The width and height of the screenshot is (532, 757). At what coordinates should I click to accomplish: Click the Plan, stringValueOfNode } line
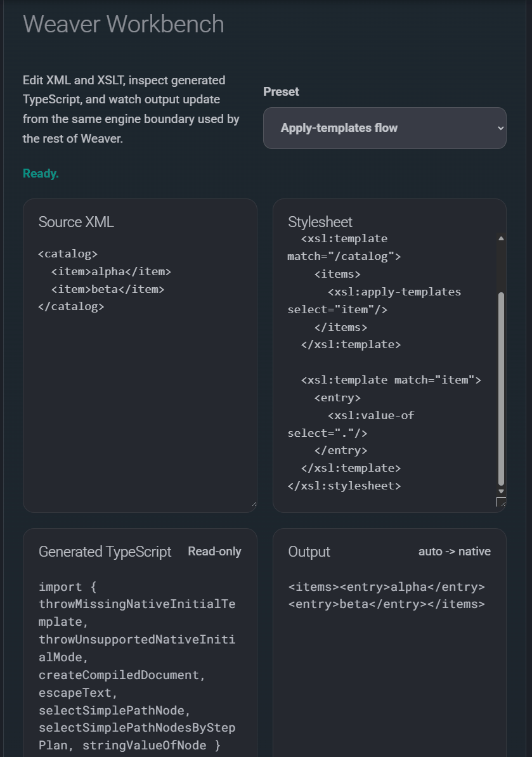tap(130, 746)
